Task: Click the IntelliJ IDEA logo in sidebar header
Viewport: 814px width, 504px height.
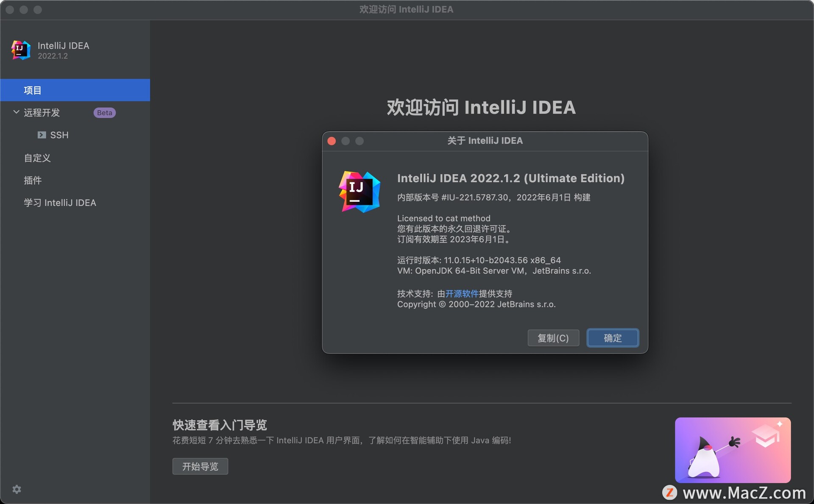Action: click(x=21, y=50)
